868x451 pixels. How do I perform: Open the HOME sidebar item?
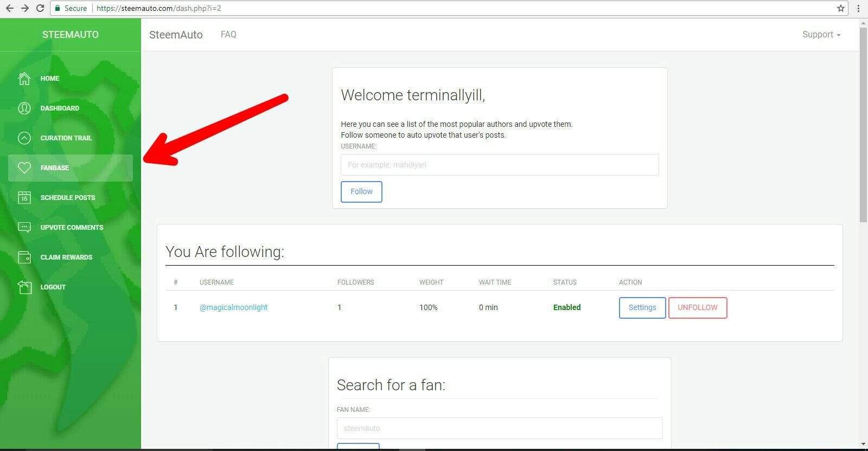point(71,79)
